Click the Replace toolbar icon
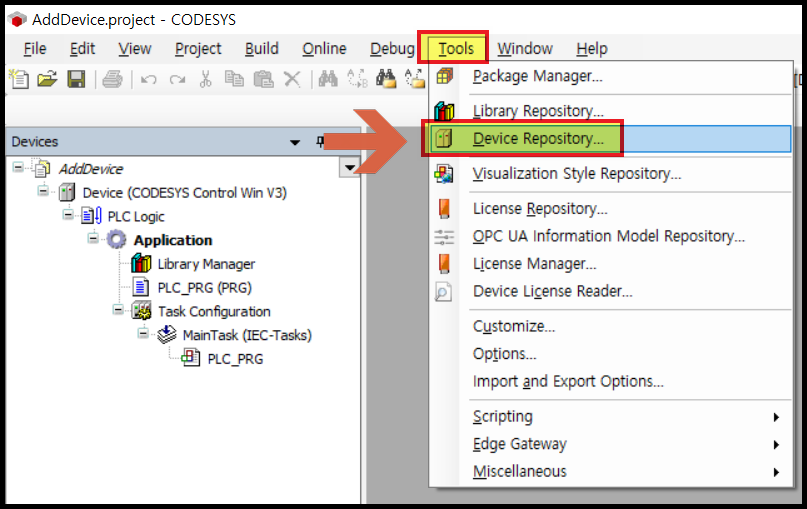The width and height of the screenshot is (807, 509). [357, 79]
